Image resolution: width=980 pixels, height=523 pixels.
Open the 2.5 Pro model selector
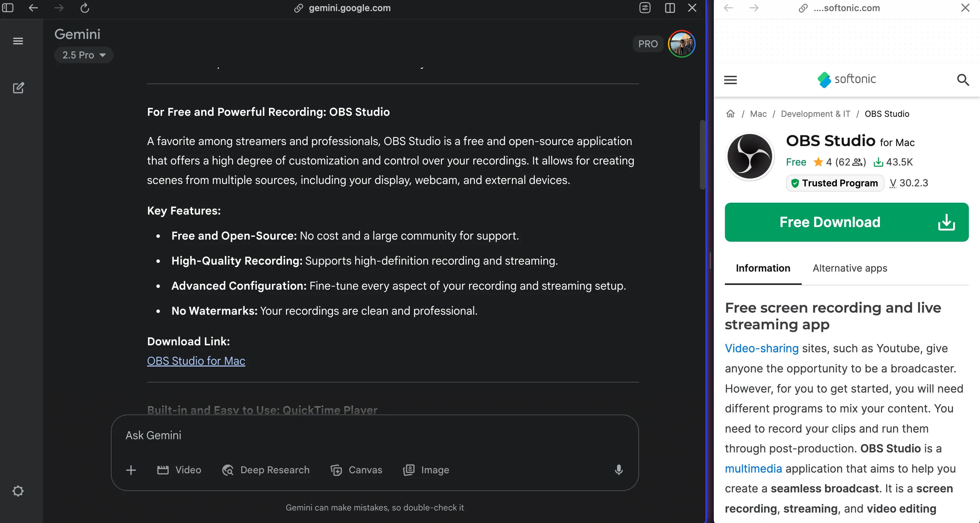click(x=84, y=55)
